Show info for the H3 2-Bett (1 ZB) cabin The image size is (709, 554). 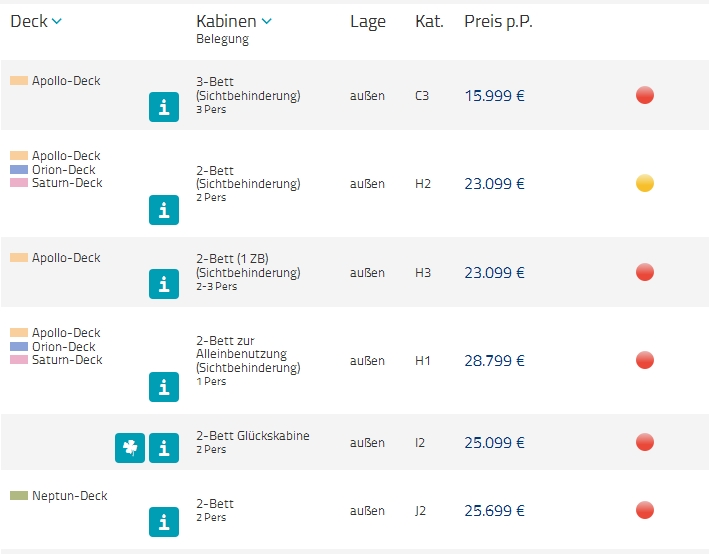point(164,284)
